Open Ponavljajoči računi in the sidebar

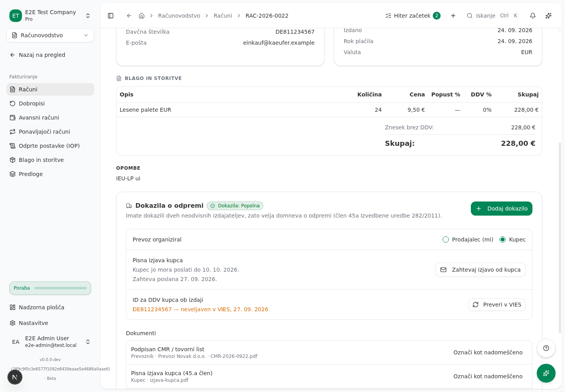pos(50,132)
